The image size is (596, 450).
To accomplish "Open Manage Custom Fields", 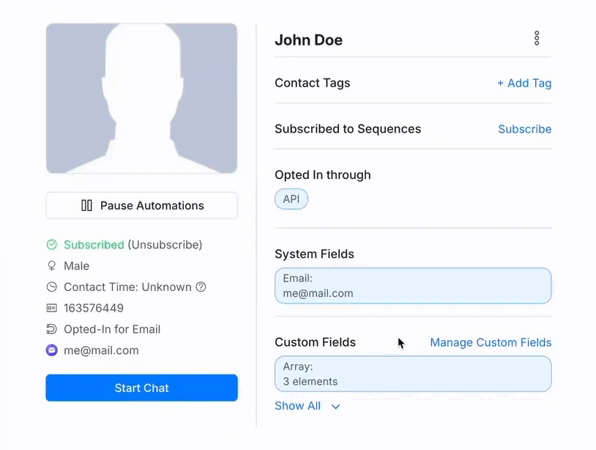I will (491, 342).
